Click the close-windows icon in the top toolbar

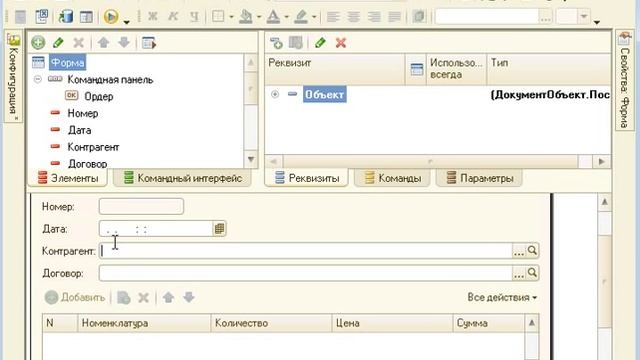coord(41,16)
